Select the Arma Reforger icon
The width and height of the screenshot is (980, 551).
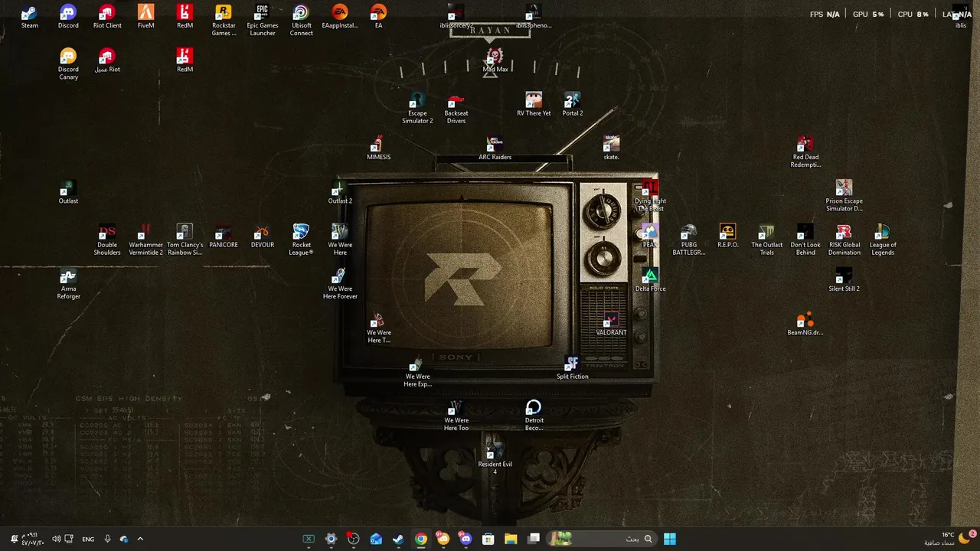coord(68,284)
